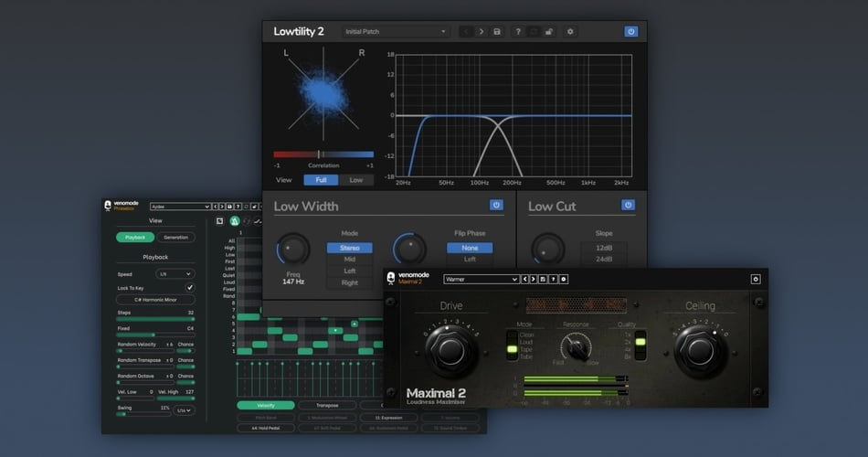Click the Lowtility 2 previous preset arrow

pos(466,32)
